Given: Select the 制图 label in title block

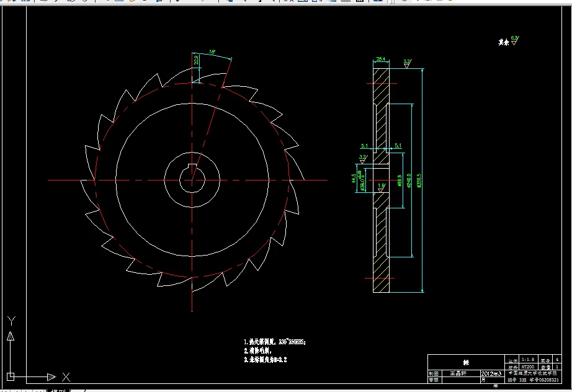Looking at the screenshot, I should click(434, 374).
